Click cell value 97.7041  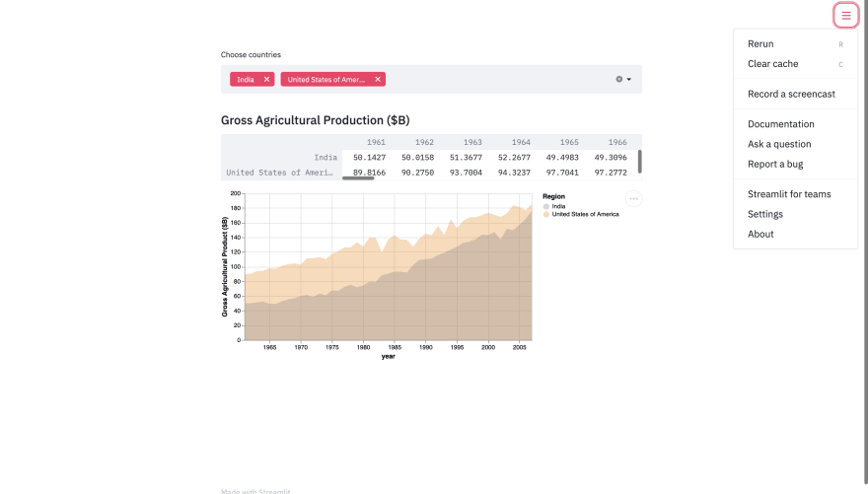tap(562, 173)
